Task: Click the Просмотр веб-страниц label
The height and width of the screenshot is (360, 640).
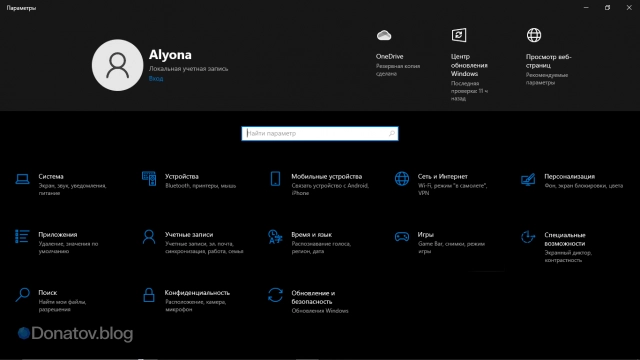Action: tap(549, 61)
